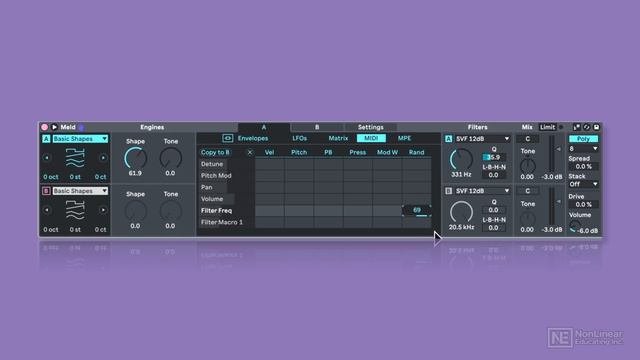Click Engine B Shape knob

point(136,211)
